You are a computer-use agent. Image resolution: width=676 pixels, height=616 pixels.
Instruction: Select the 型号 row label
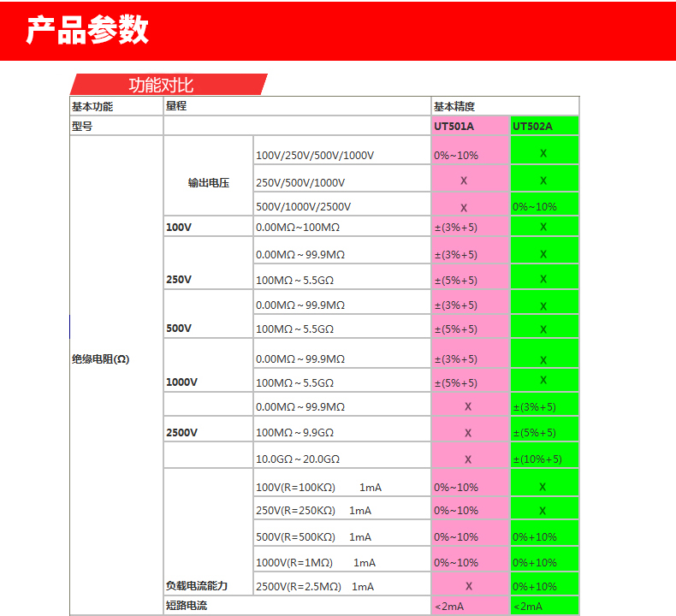pos(82,127)
